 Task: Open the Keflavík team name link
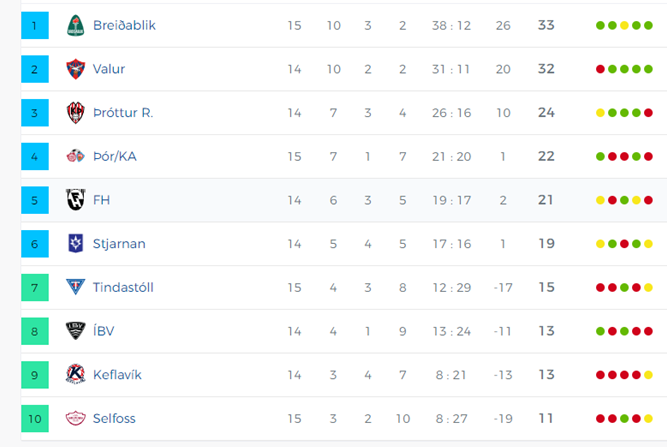click(x=117, y=375)
